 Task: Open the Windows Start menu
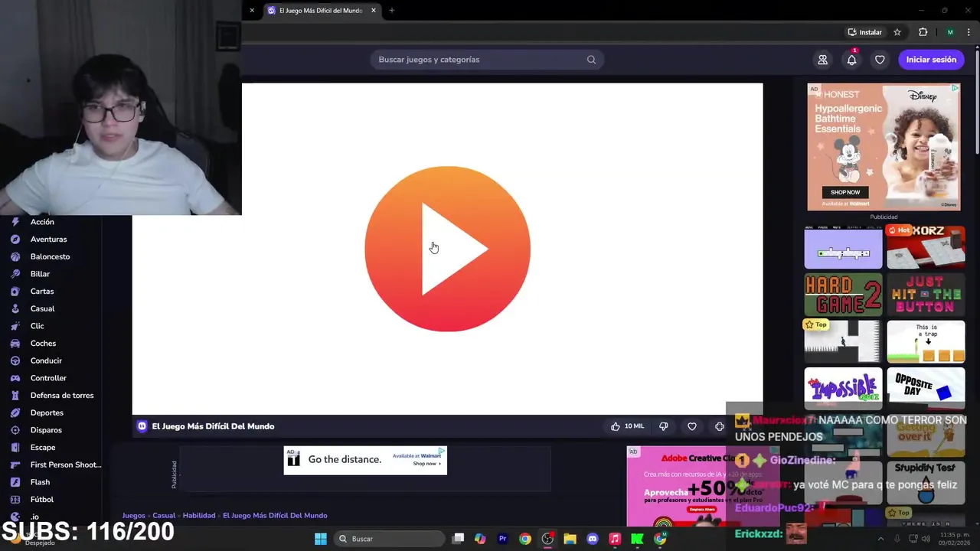pos(321,539)
